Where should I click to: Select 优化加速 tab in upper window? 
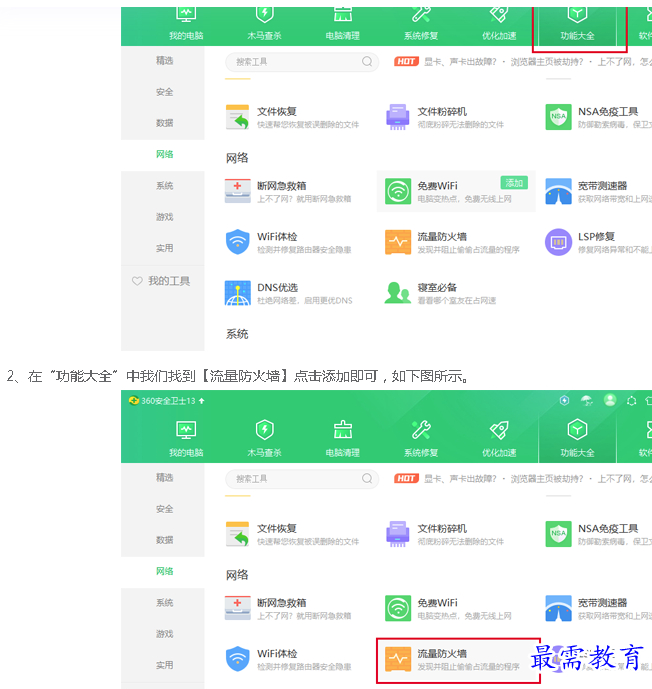(499, 25)
